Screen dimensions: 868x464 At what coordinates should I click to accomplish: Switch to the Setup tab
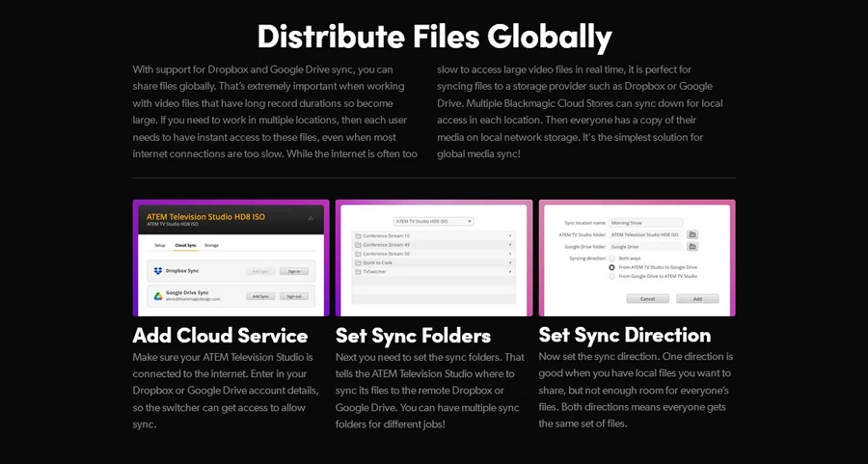(x=160, y=246)
